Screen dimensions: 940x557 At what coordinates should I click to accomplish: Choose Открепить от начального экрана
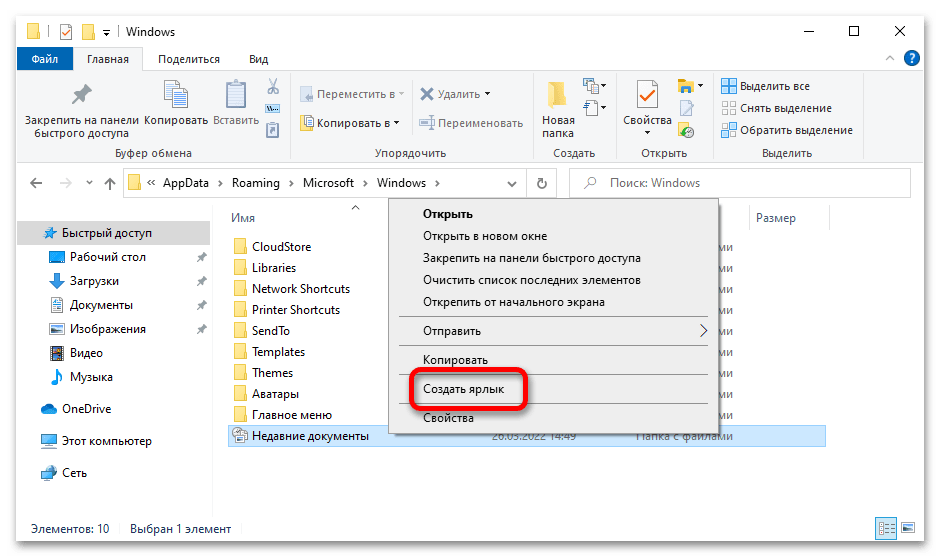553,302
